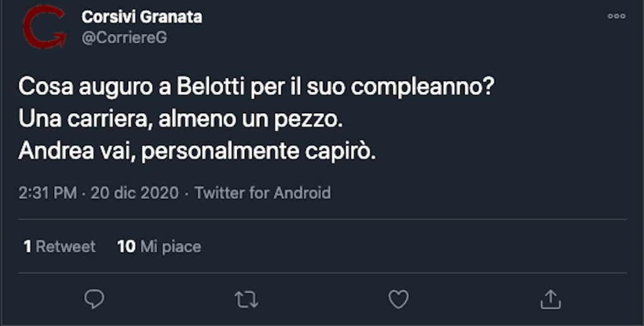Screen dimensions: 644x326
Task: Click the line 'Andrea vai, personalmente capirò.'
Action: pyautogui.click(x=197, y=151)
